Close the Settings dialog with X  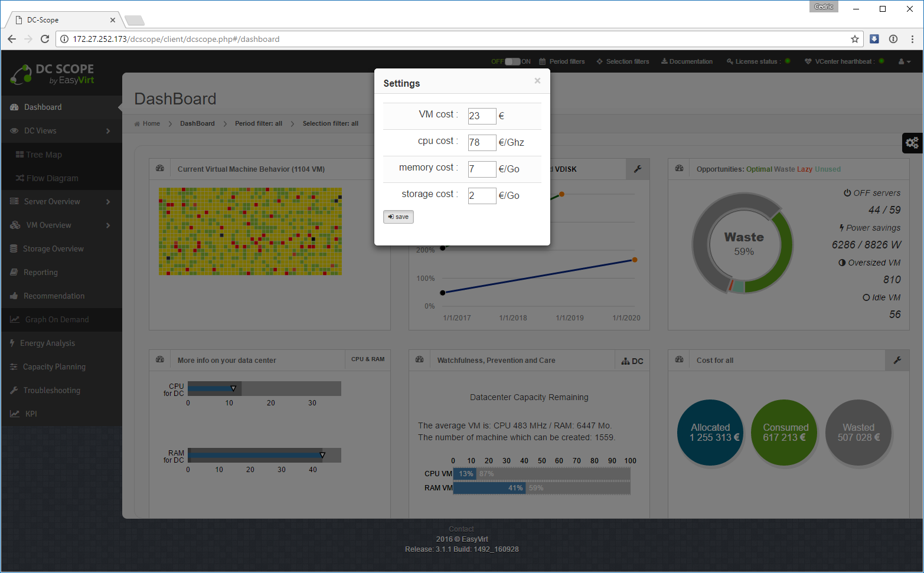[537, 81]
